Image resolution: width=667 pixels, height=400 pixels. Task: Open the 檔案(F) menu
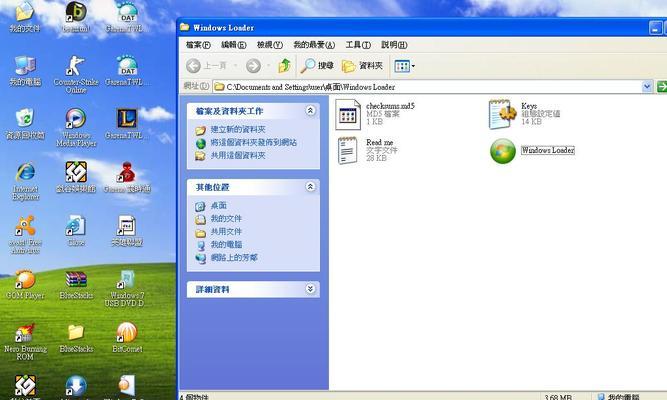(x=198, y=45)
